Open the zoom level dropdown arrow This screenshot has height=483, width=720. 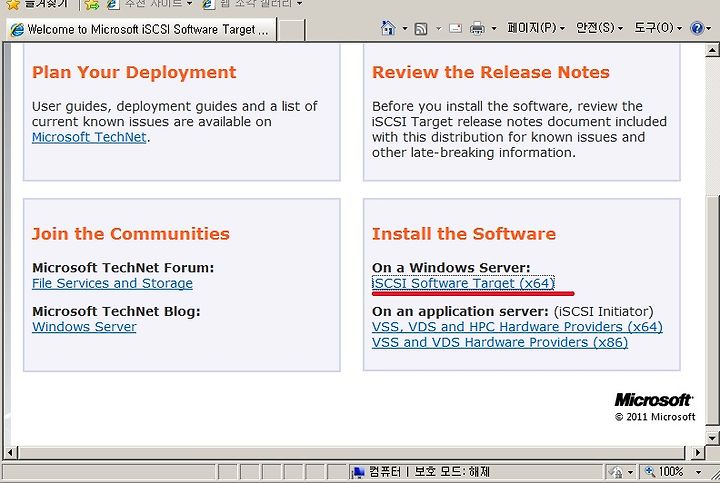(698, 472)
